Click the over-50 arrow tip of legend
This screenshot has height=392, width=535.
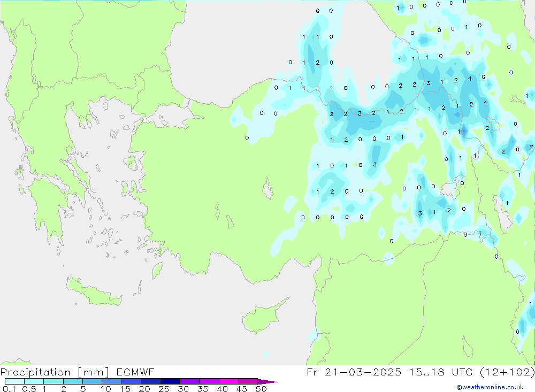tap(267, 382)
